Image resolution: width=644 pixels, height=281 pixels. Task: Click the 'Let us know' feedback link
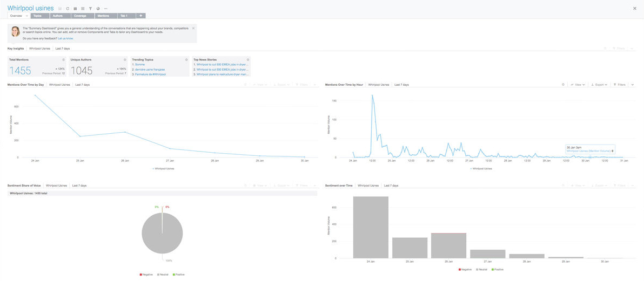click(65, 38)
